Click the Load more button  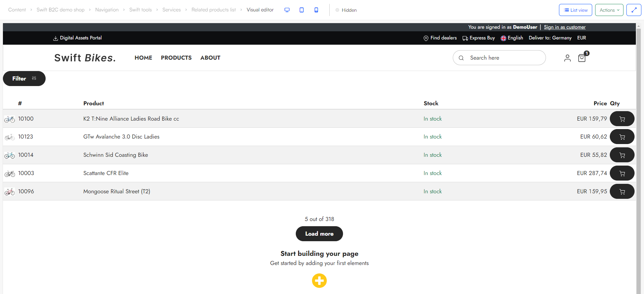pyautogui.click(x=319, y=234)
